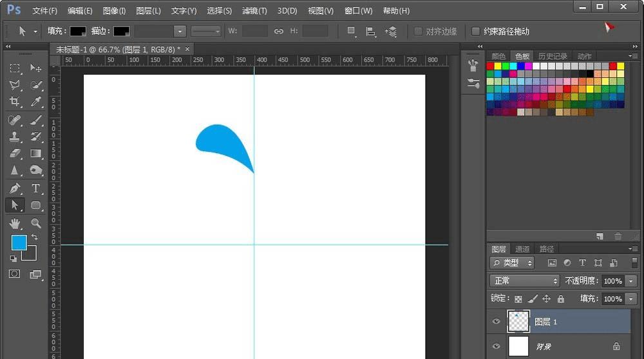Select the Clone Stamp tool
644x359 pixels.
pyautogui.click(x=15, y=136)
